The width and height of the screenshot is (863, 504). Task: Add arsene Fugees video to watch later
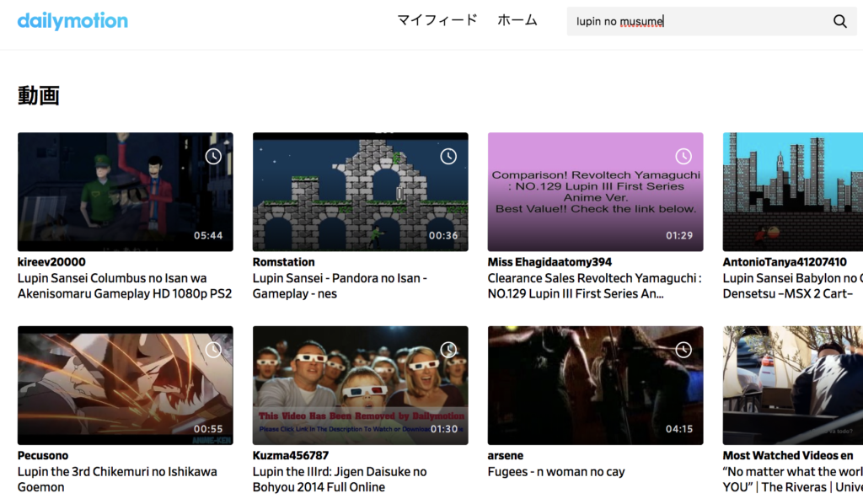[x=683, y=350]
